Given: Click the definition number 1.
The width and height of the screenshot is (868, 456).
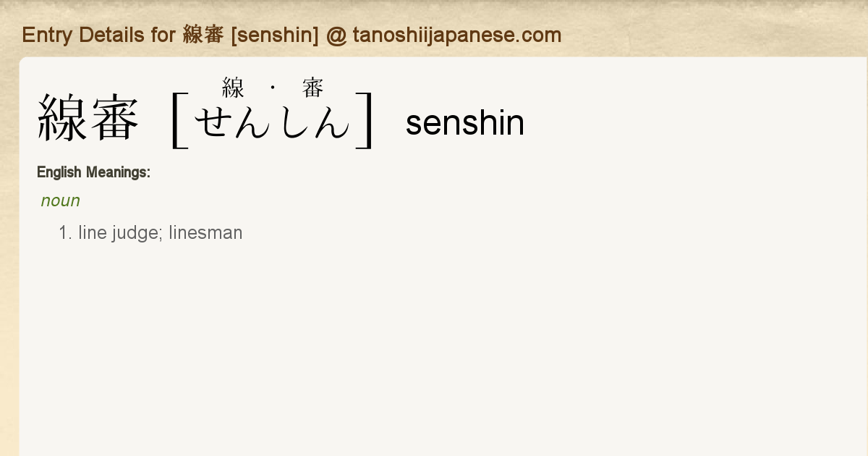Looking at the screenshot, I should [x=65, y=233].
